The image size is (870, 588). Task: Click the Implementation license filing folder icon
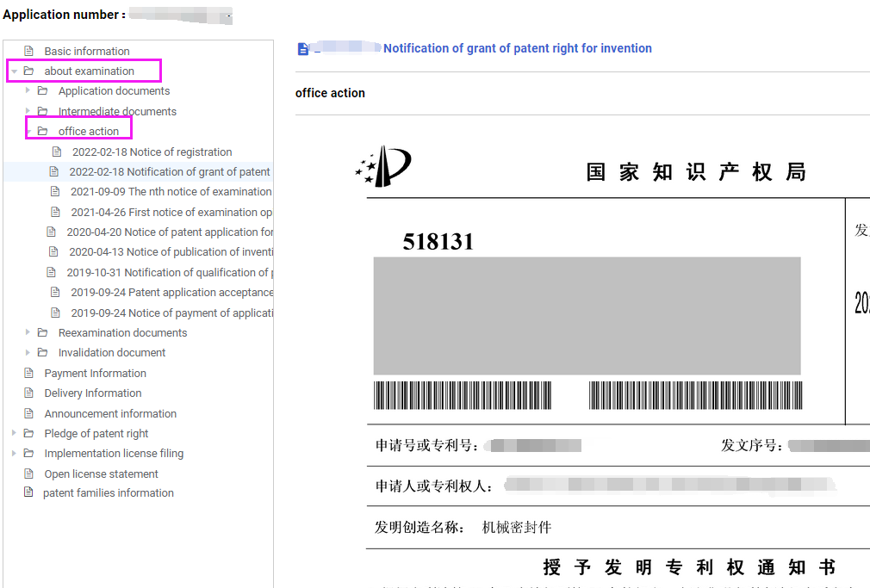[28, 453]
